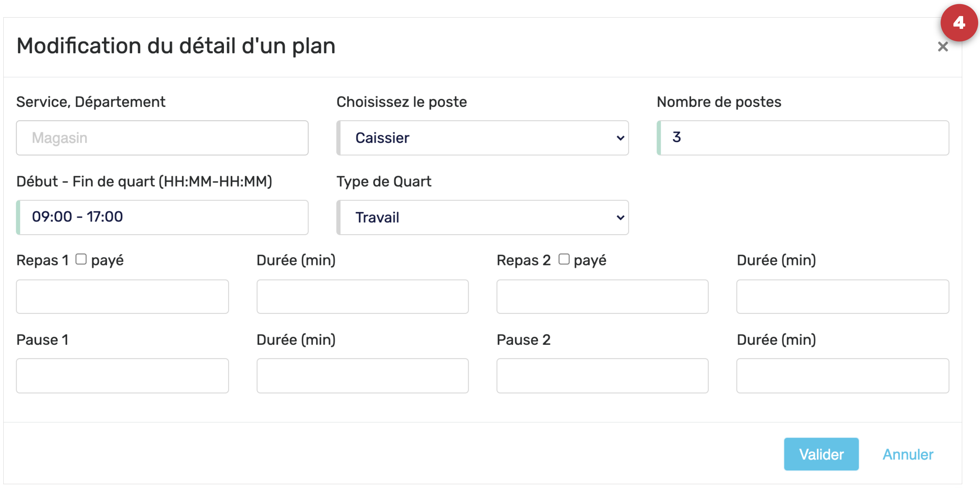The image size is (980, 488).
Task: Check the Repas 2 payé checkbox
Action: coord(564,259)
